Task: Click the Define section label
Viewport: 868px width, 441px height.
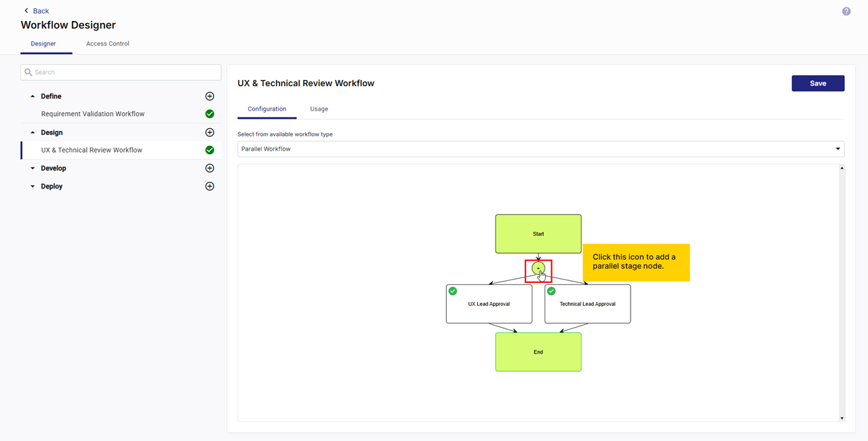Action: point(51,96)
